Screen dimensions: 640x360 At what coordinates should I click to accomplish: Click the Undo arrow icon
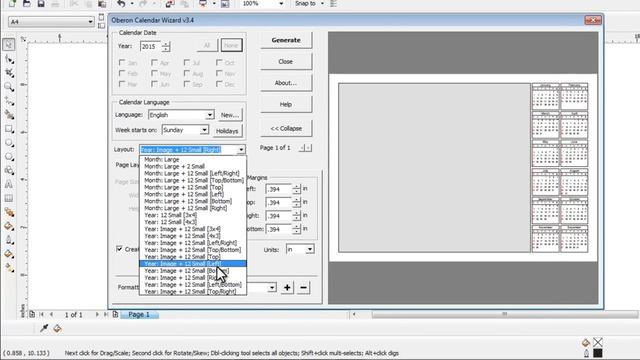(121, 4)
